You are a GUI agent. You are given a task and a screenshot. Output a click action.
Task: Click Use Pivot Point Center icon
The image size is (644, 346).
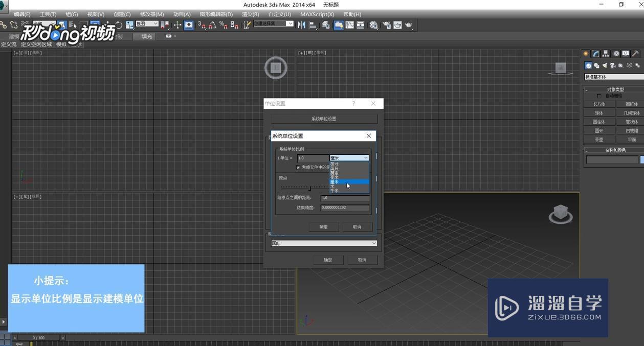(165, 25)
